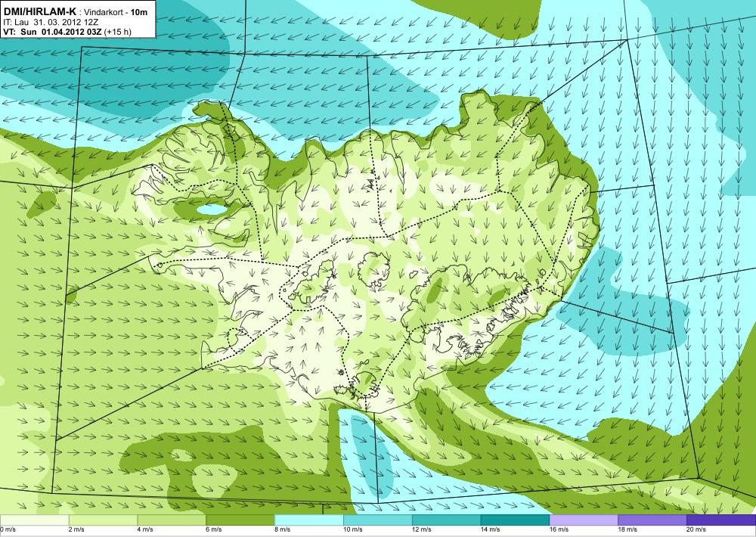Pick the dark purple above-20 m/s swatch

(x=721, y=520)
